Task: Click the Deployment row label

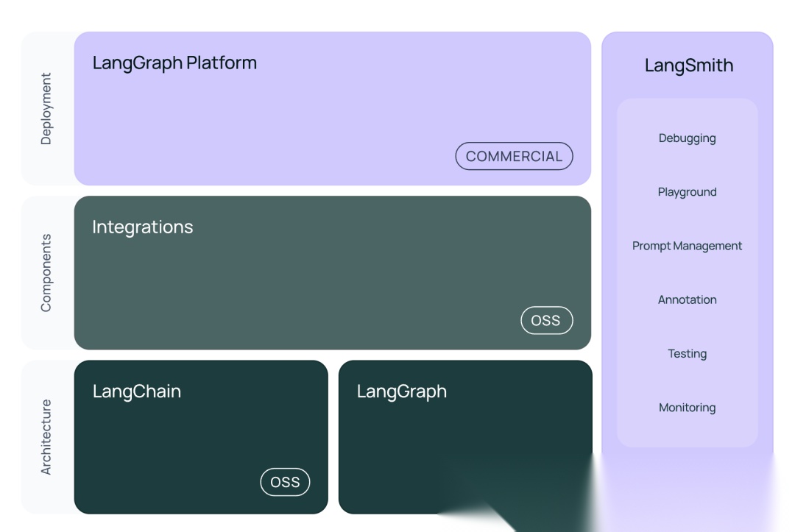Action: coord(46,108)
